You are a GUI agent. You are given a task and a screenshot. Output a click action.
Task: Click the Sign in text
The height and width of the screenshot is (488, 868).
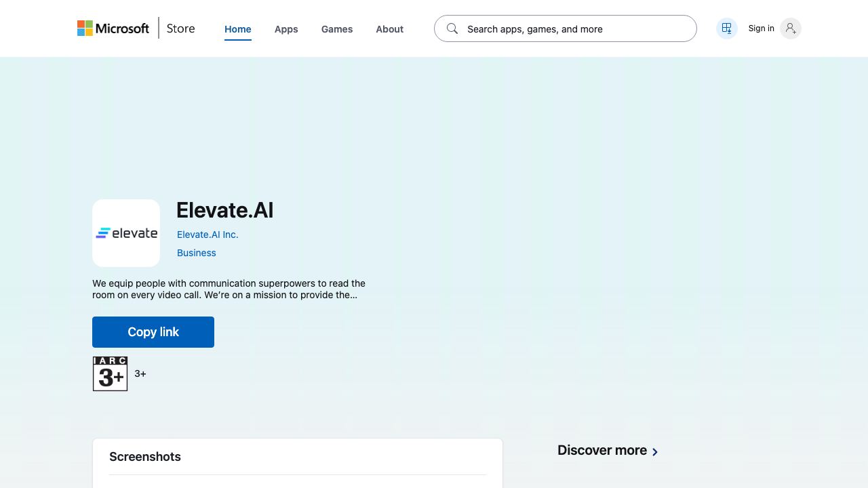[761, 28]
